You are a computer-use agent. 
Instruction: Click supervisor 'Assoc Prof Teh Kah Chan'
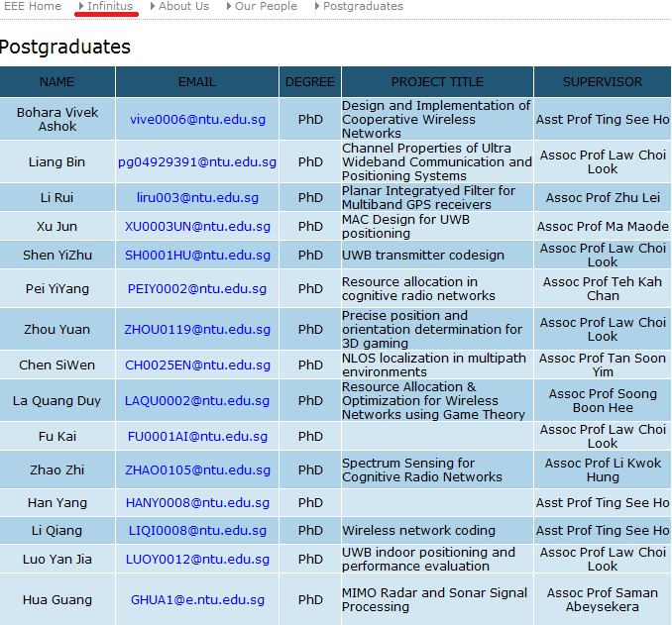pos(603,288)
